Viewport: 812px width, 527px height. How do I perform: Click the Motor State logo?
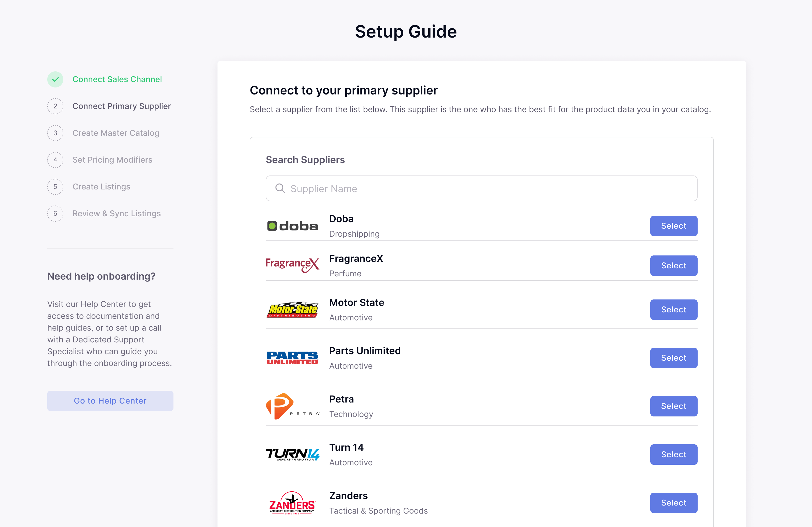click(x=292, y=310)
